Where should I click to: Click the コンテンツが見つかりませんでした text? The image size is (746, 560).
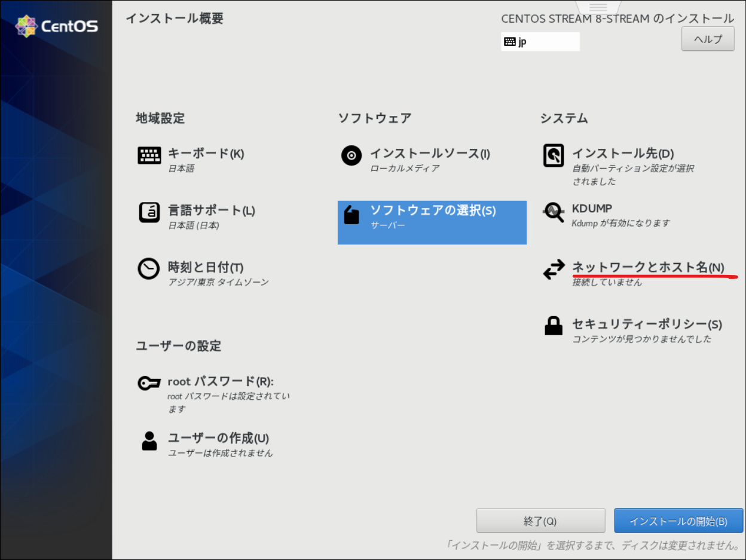[x=642, y=339]
